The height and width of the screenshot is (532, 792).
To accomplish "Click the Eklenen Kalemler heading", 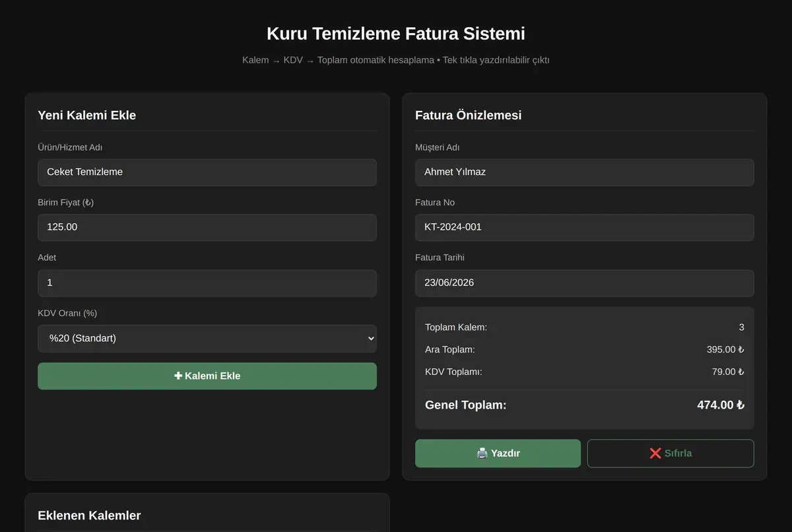I will coord(89,515).
